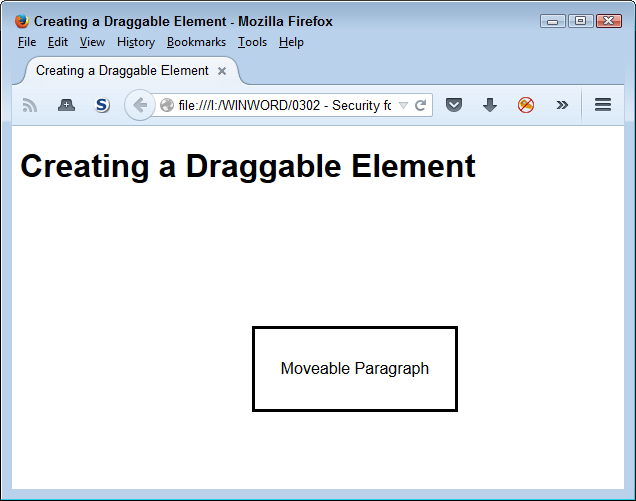Open the Edit menu
The width and height of the screenshot is (636, 501).
pos(58,42)
